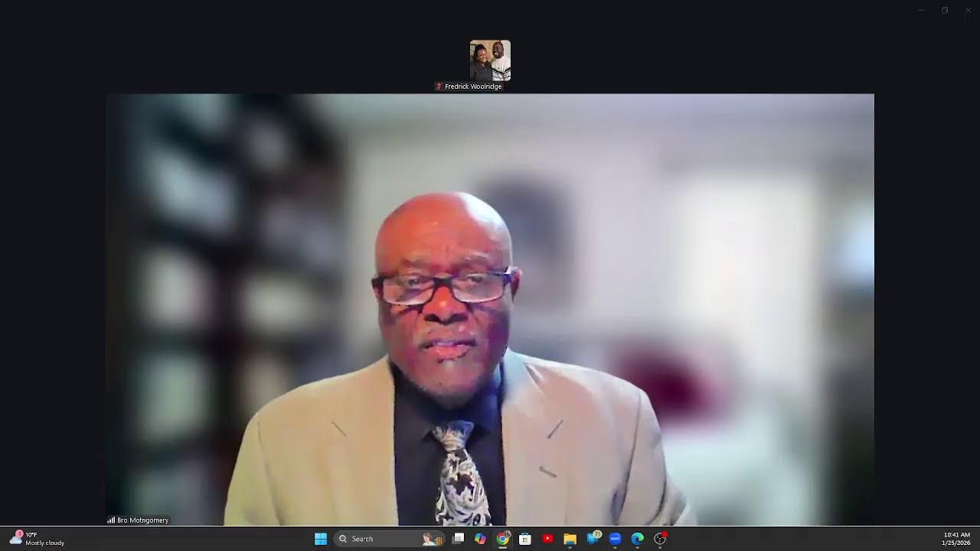The width and height of the screenshot is (980, 551).
Task: Click the Bro Montgomery name label
Action: 142,520
